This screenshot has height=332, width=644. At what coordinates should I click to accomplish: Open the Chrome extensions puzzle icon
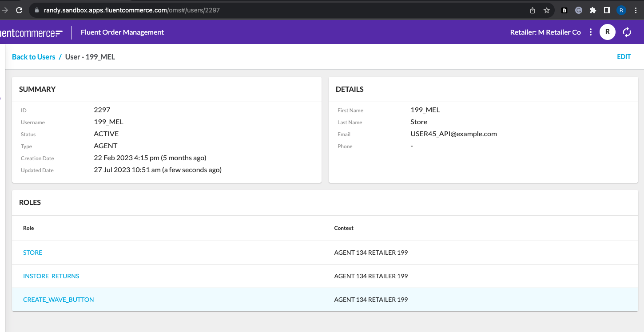592,10
